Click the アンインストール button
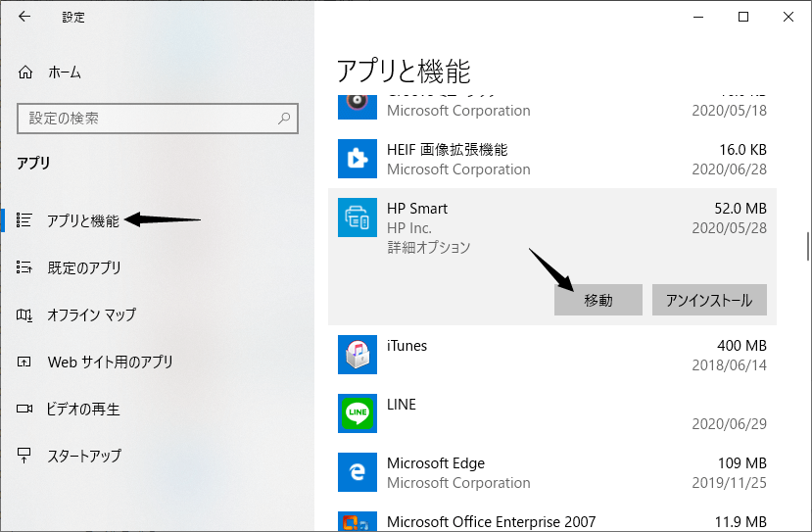 [x=709, y=300]
